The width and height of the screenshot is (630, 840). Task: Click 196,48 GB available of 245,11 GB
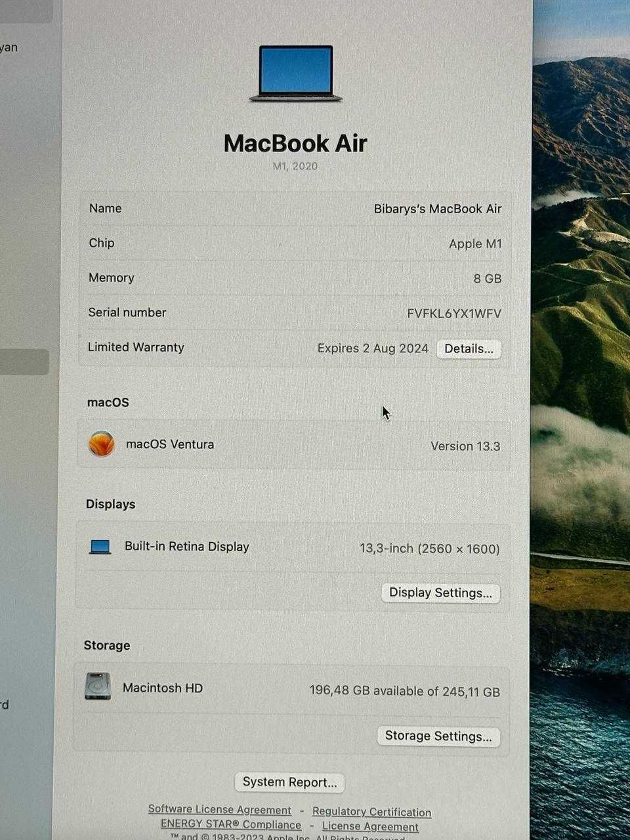click(405, 691)
